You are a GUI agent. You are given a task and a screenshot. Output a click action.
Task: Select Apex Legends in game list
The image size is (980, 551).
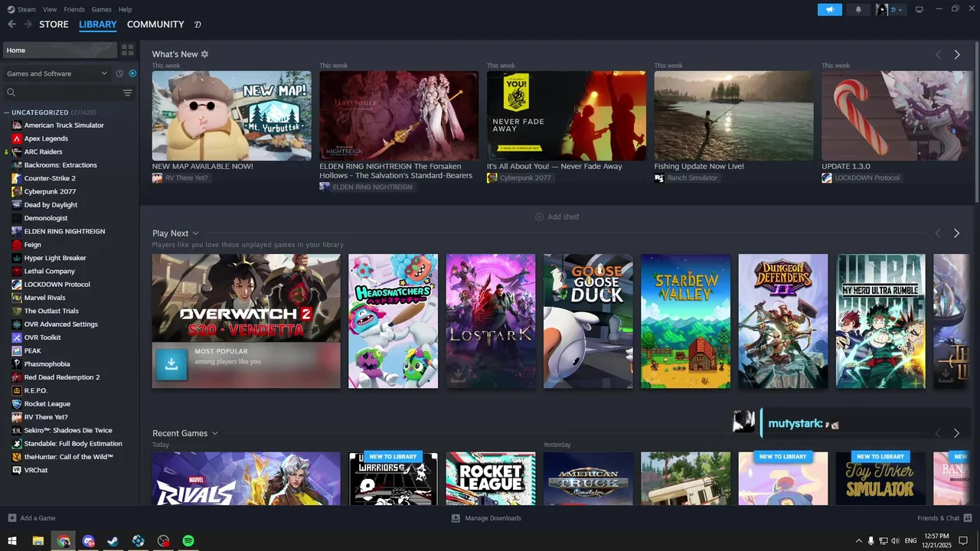coord(46,139)
